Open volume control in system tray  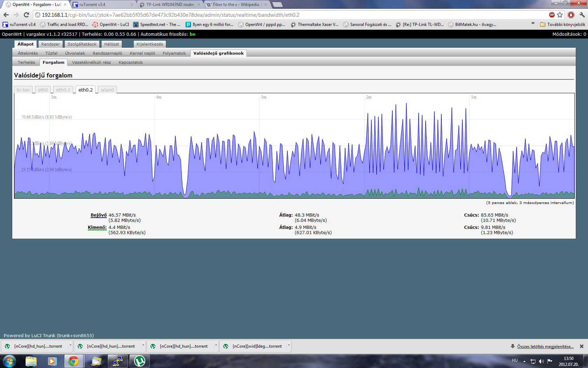pos(541,361)
